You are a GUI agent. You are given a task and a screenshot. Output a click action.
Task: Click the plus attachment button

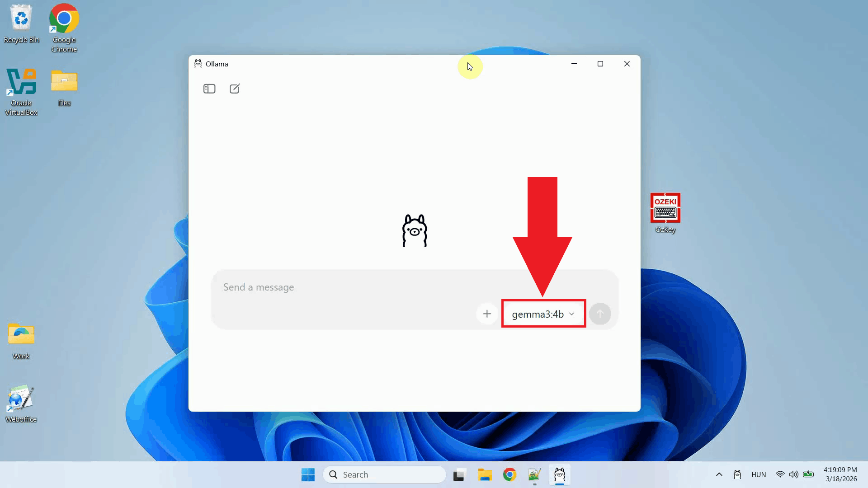(487, 314)
